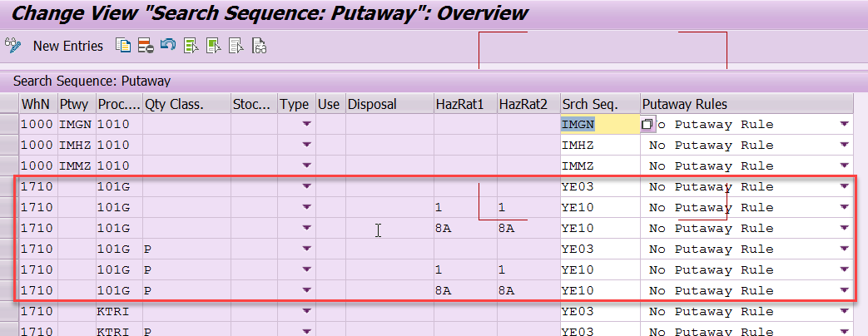Click KTRI Proc cell in row with blank Qty Class
This screenshot has height=336, width=868.
click(x=119, y=311)
